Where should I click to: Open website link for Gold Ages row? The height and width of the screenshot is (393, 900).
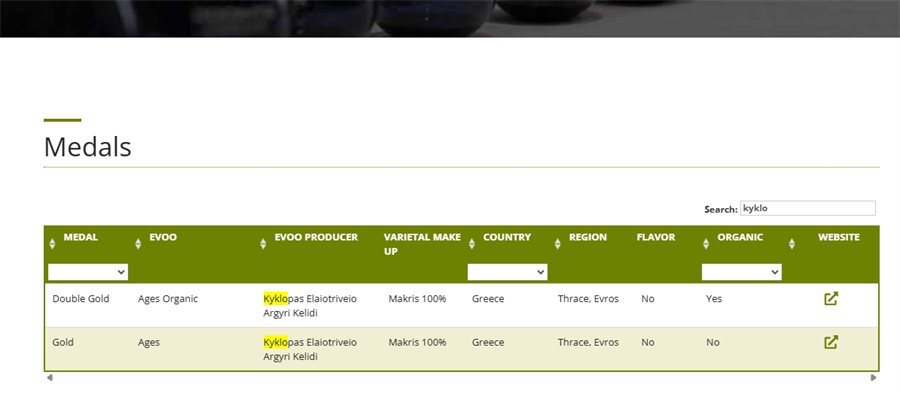click(831, 343)
